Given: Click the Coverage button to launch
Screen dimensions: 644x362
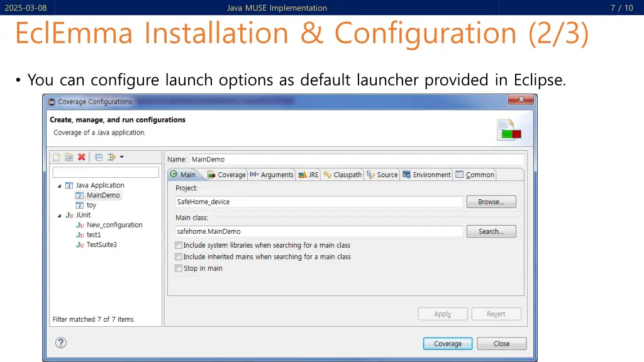Looking at the screenshot, I should click(448, 344).
